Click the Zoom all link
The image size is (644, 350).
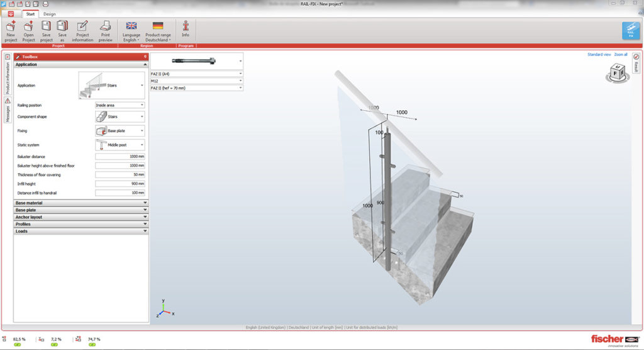(x=621, y=54)
